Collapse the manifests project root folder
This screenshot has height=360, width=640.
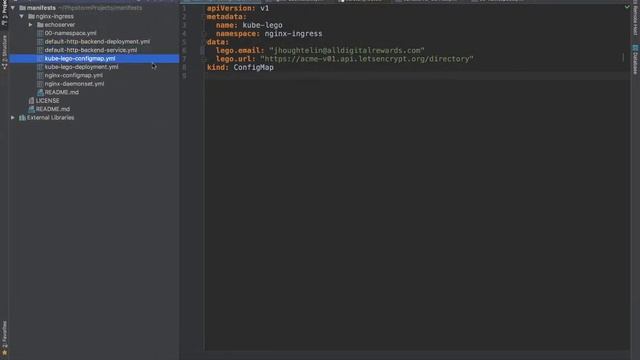coord(13,8)
